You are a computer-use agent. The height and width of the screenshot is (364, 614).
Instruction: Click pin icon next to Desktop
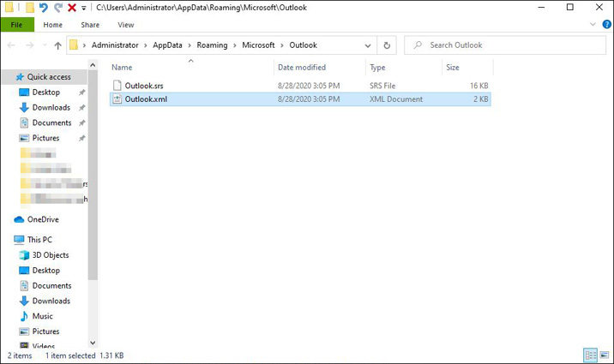pos(81,92)
